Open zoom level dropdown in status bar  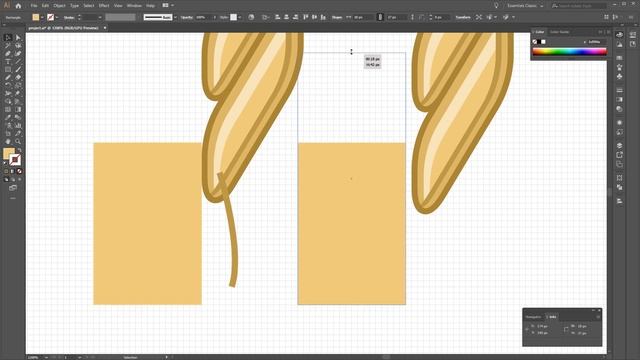click(x=46, y=358)
